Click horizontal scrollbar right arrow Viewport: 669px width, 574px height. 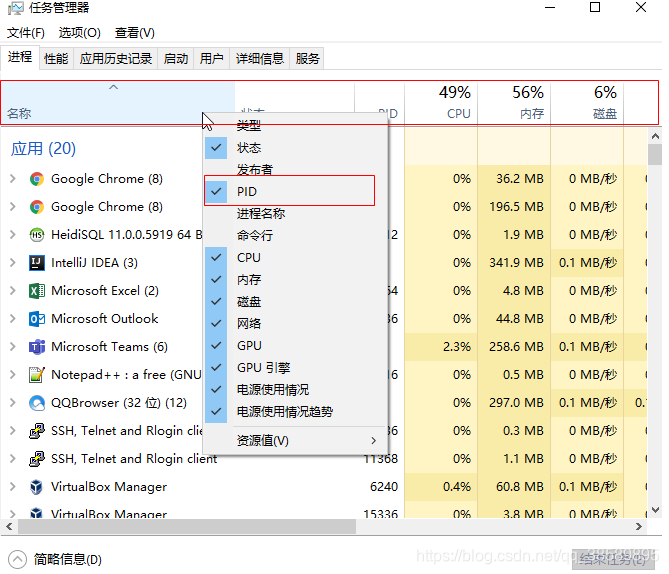(639, 527)
